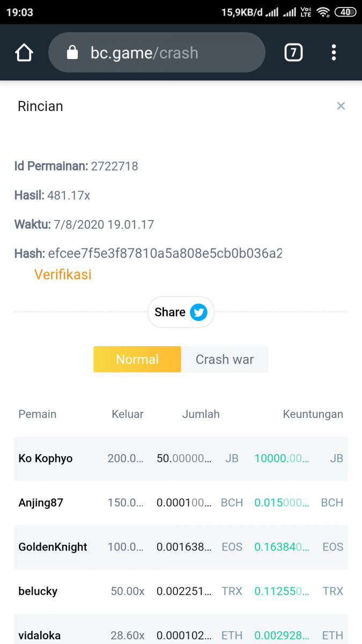
Task: Tap the Wi-Fi status bar icon
Action: pos(322,12)
